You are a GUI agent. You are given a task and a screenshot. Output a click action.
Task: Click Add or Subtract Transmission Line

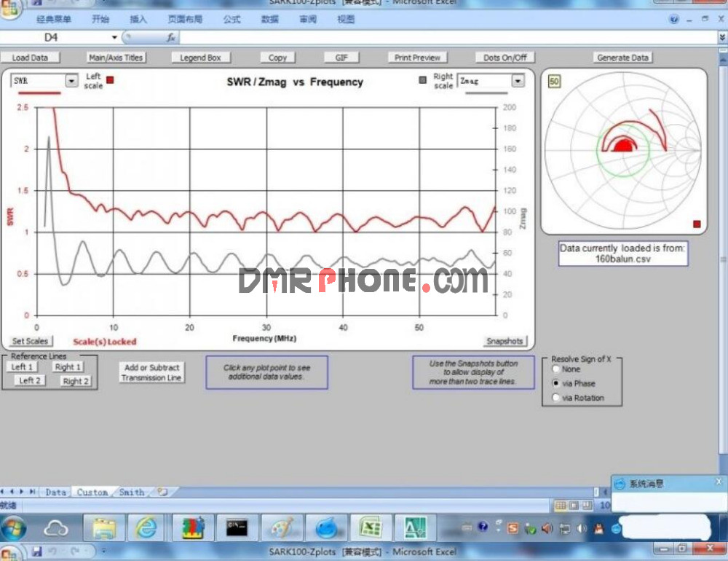pyautogui.click(x=151, y=372)
